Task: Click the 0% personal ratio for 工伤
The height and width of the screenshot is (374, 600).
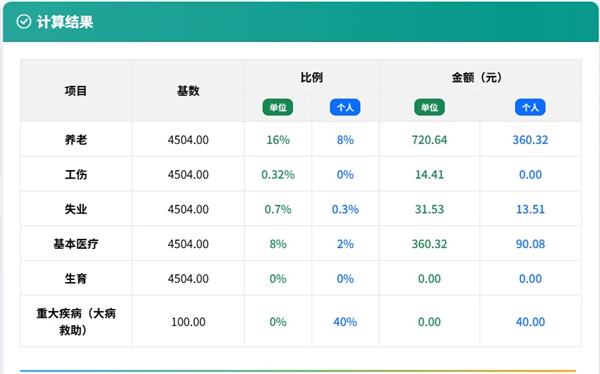Action: click(x=345, y=175)
